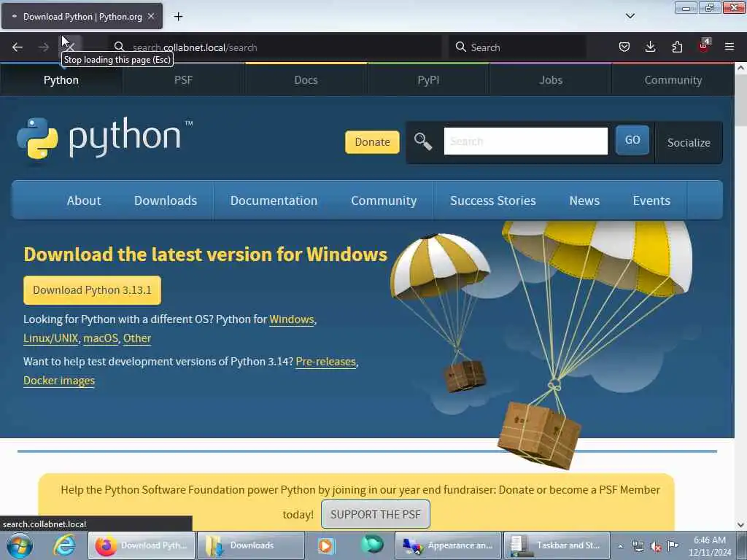Open the Firefox hamburger menu
The width and height of the screenshot is (747, 560).
(x=729, y=47)
